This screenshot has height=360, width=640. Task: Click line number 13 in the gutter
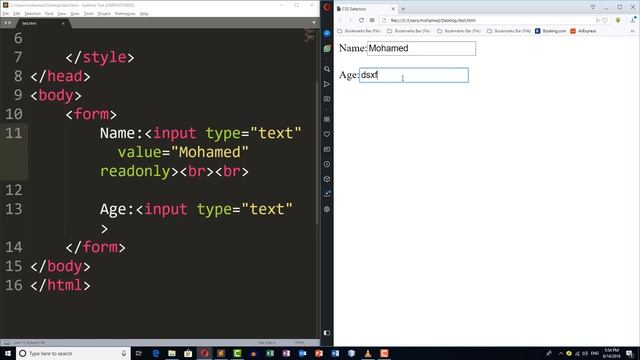pos(13,209)
